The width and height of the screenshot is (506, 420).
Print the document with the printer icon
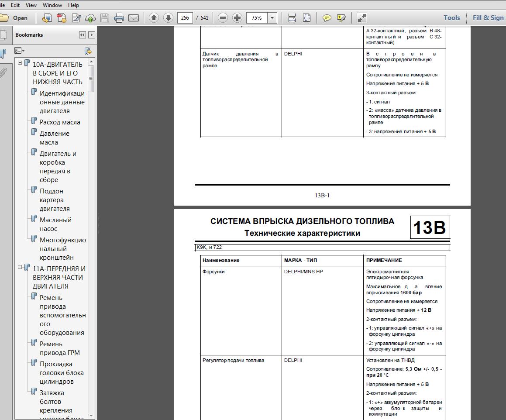(x=119, y=18)
